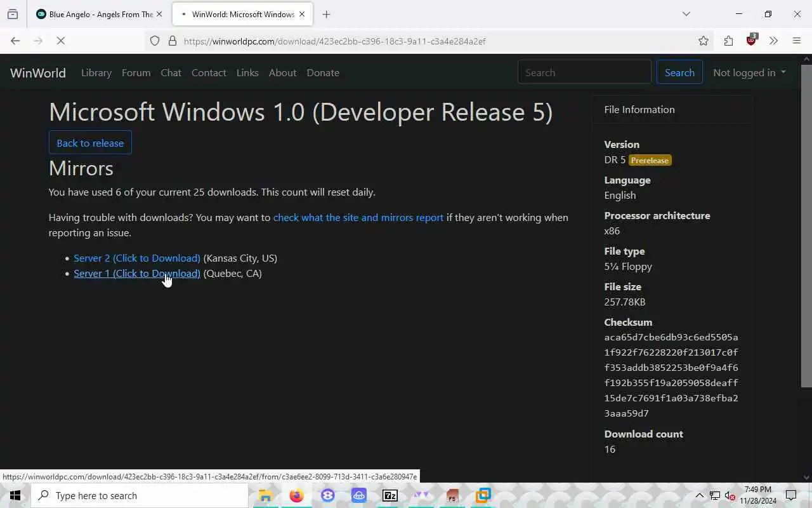This screenshot has height=508, width=812.
Task: Close the Blue Angelo tab
Action: [159, 14]
